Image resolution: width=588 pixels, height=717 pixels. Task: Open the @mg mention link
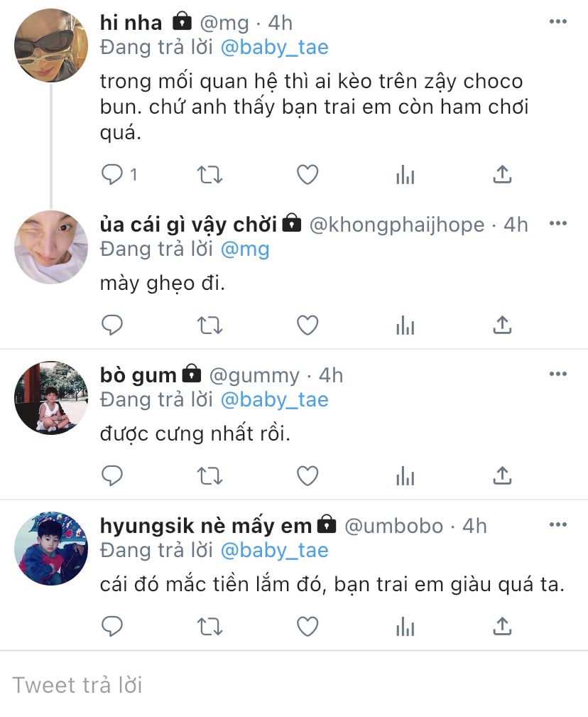(245, 249)
